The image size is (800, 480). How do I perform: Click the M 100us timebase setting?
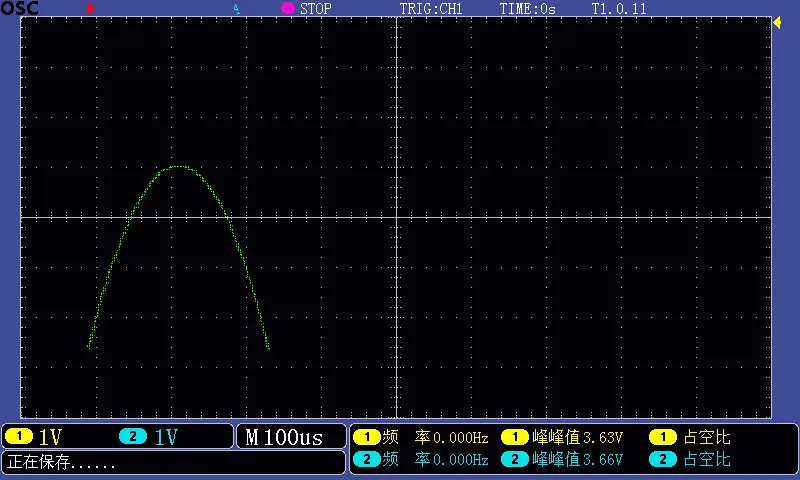[284, 437]
